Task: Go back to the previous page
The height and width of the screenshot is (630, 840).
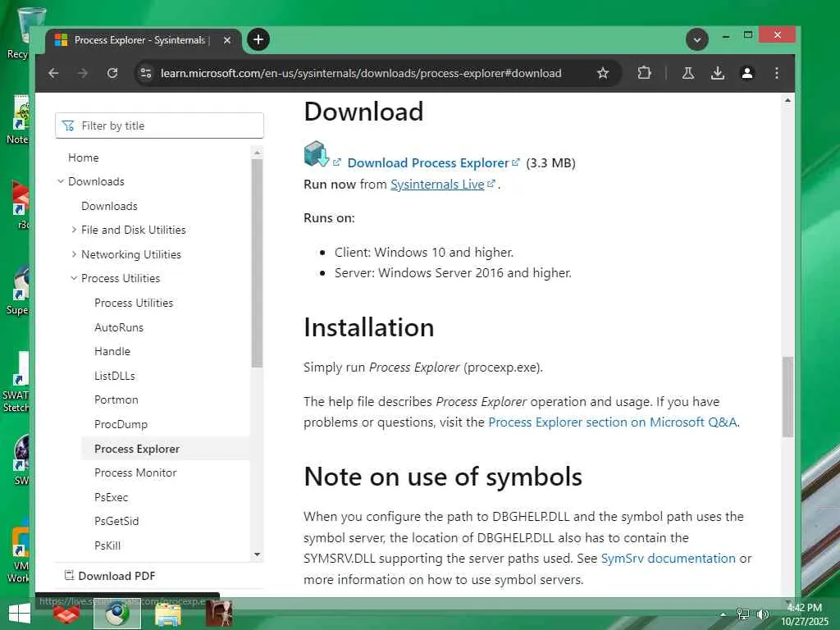Action: coord(53,73)
